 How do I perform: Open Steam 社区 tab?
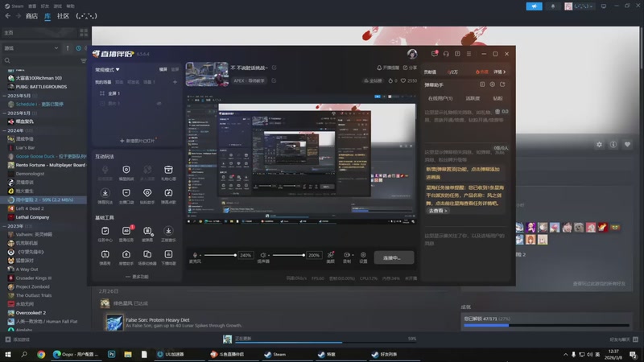[64, 16]
